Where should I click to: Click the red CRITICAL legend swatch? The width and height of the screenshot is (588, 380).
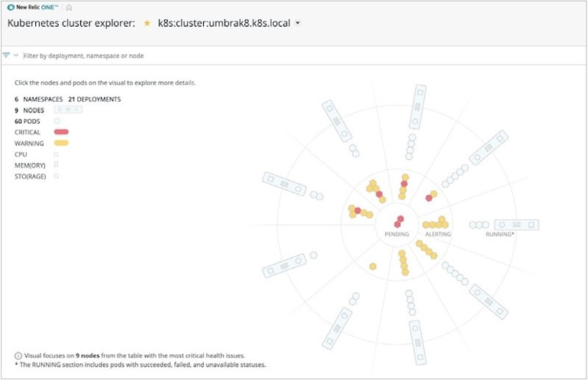62,132
